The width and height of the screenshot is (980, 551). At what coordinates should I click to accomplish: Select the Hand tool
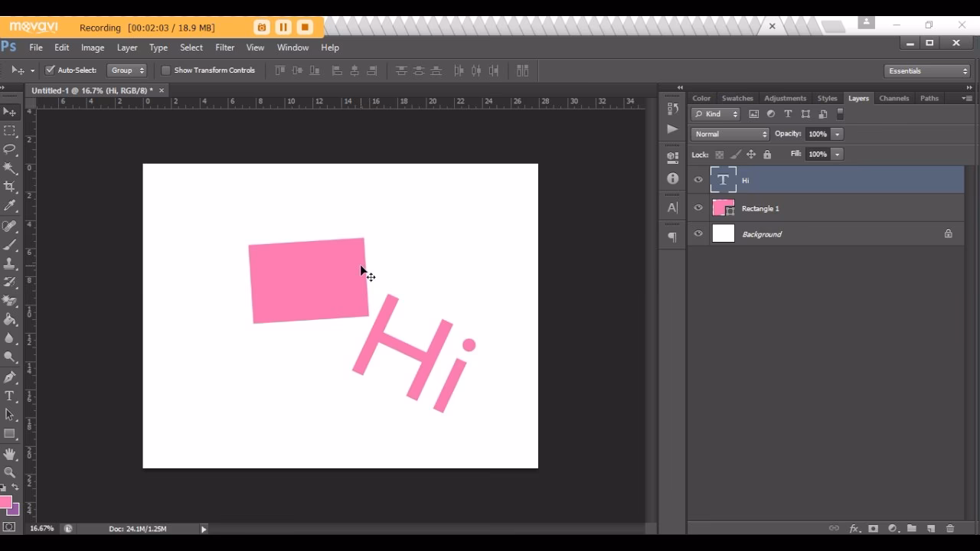pyautogui.click(x=10, y=453)
